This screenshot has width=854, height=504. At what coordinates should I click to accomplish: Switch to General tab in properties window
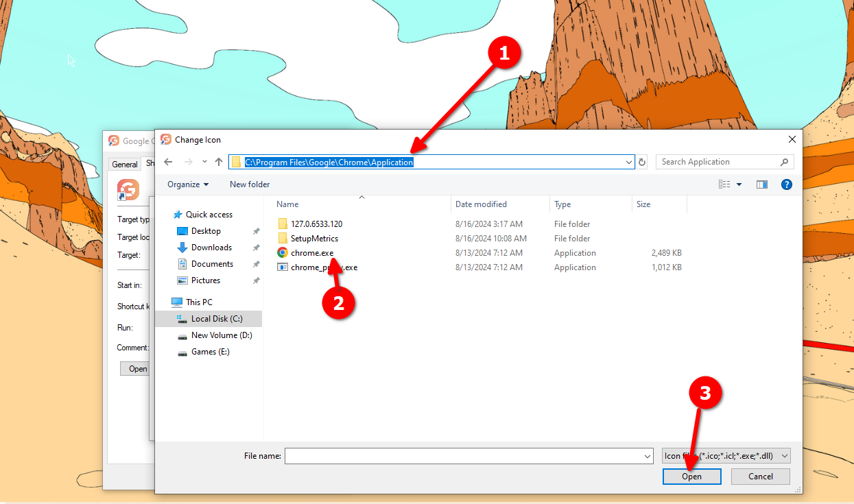[125, 164]
